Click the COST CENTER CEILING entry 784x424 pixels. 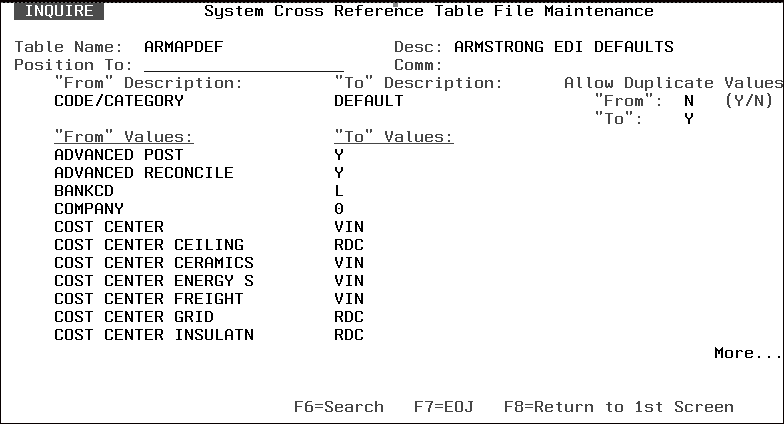149,245
